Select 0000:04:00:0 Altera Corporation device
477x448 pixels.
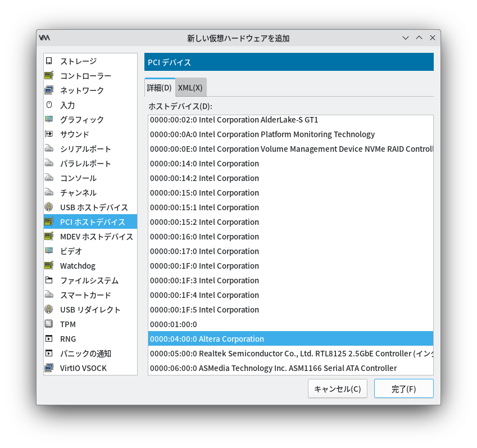(290, 339)
